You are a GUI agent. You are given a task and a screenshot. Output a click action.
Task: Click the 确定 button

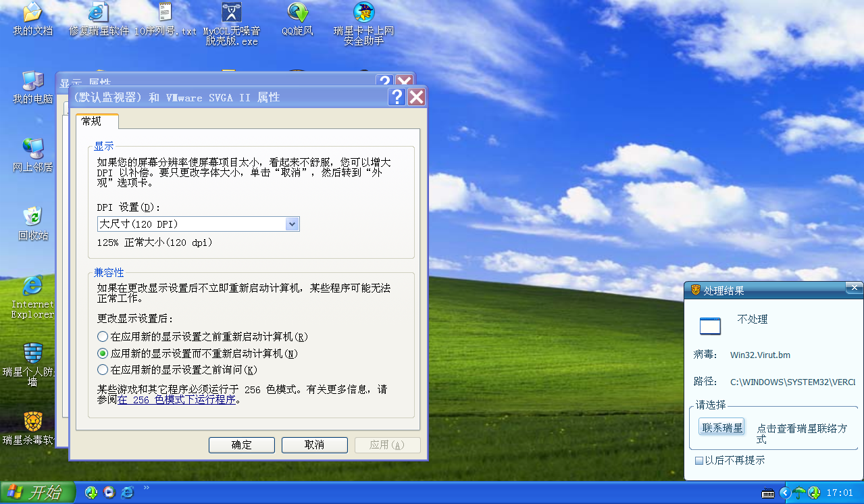coord(242,445)
